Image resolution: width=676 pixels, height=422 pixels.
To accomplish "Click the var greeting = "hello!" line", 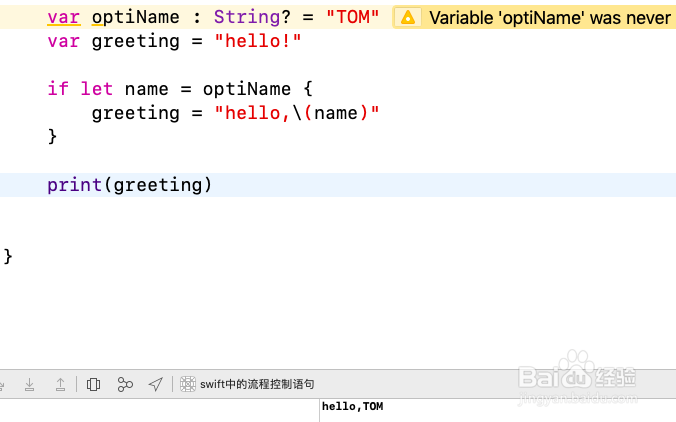I will point(174,41).
